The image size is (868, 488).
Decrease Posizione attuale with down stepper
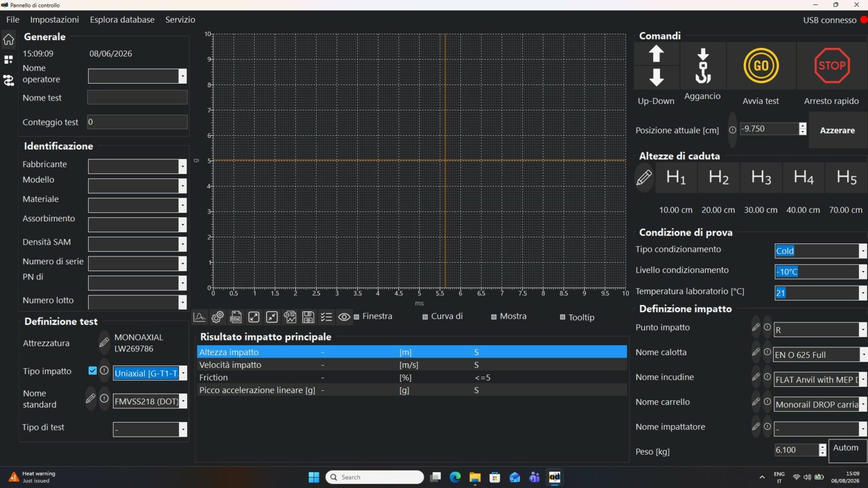[802, 132]
